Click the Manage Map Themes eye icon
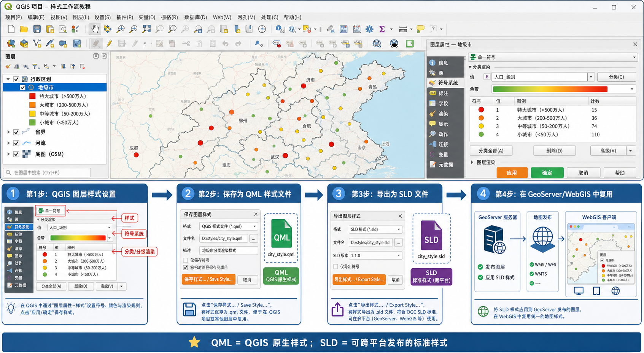This screenshot has height=353, width=644. 26,66
